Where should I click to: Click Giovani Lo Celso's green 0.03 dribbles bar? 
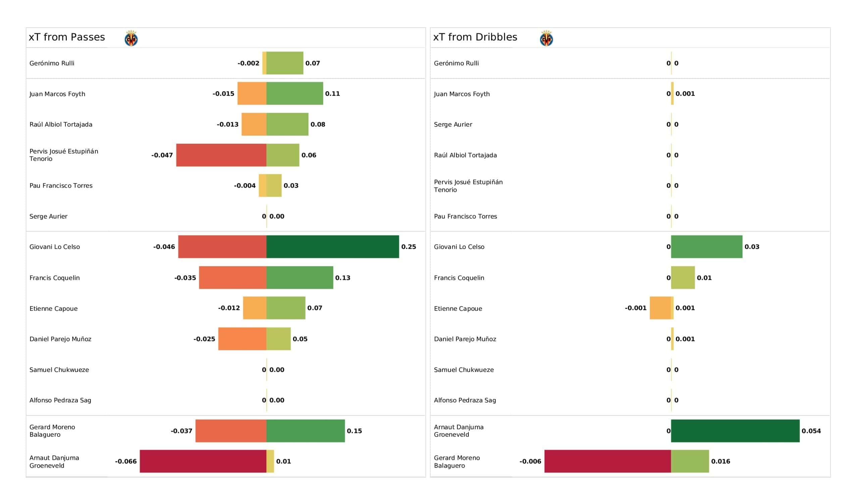coord(707,247)
